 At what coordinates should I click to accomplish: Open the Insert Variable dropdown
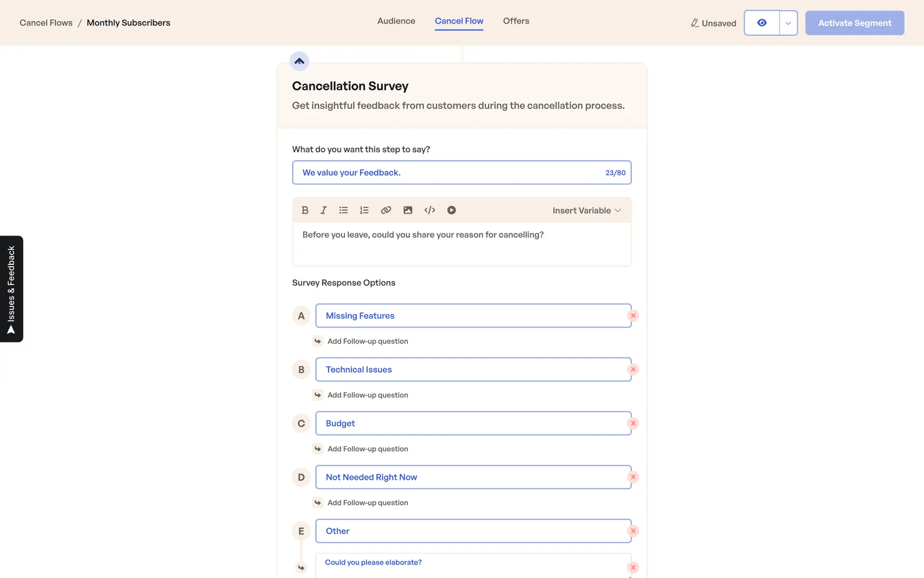coord(586,210)
